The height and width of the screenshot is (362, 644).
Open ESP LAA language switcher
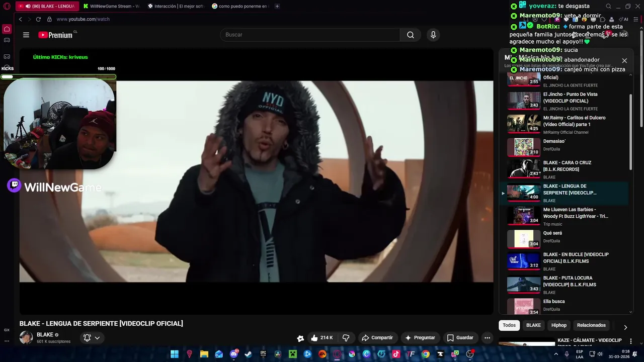click(580, 354)
